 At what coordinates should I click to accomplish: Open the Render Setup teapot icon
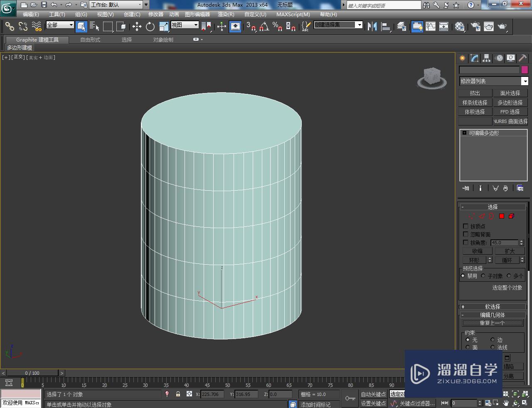tap(475, 27)
